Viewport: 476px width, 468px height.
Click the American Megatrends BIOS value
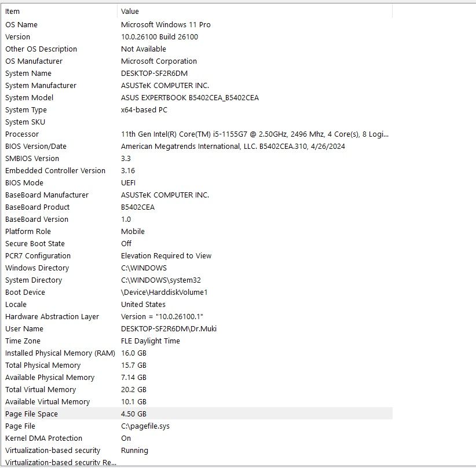(x=233, y=146)
